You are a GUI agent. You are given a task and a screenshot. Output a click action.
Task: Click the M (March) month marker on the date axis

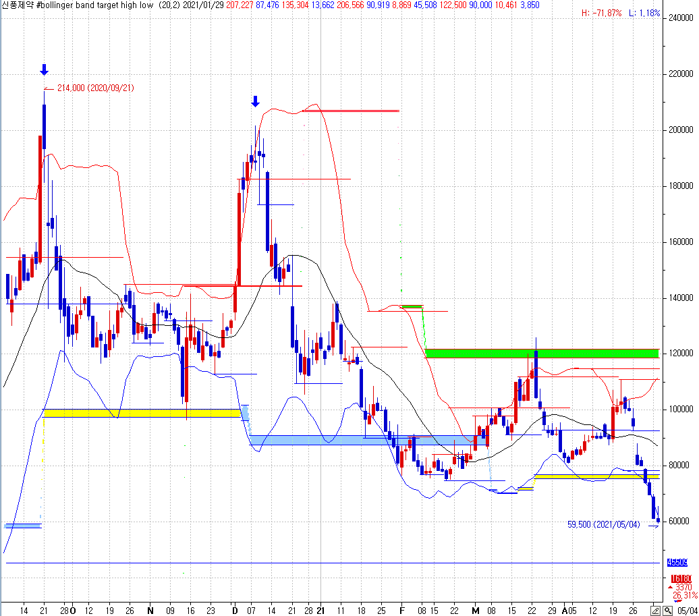click(476, 611)
